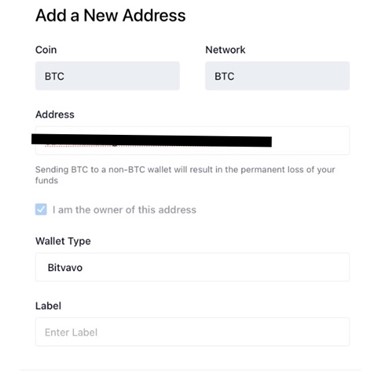
Task: Click the "I am the owner of this address" text
Action: (x=124, y=210)
